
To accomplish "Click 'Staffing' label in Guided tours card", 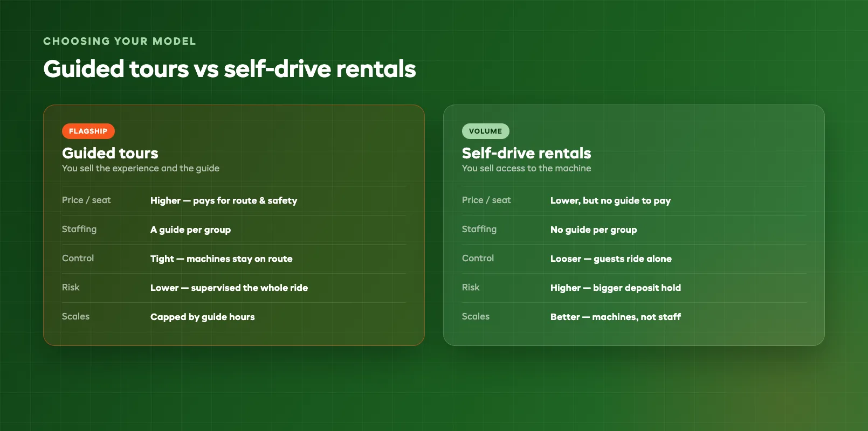I will coord(79,229).
